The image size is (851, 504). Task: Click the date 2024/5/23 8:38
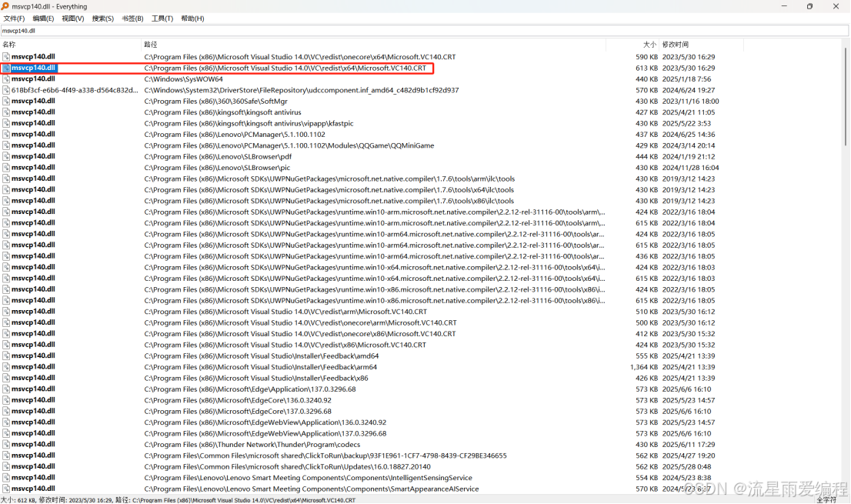(x=686, y=477)
